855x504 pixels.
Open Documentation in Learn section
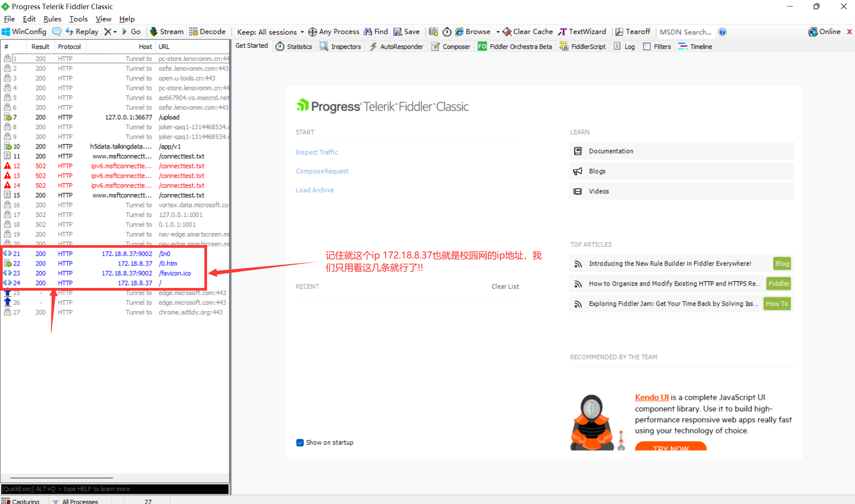pos(681,151)
